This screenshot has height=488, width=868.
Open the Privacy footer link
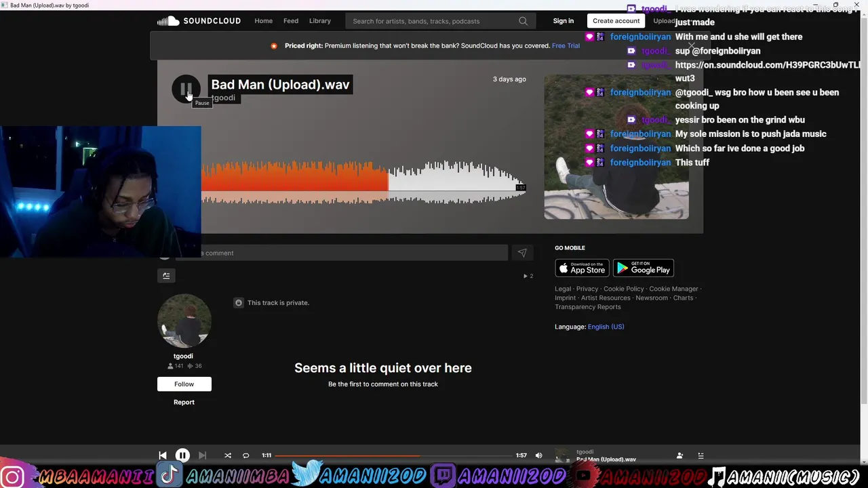[x=587, y=289]
